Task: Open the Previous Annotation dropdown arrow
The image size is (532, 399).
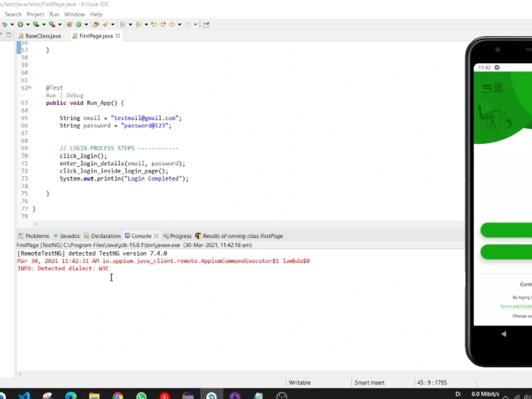Action: tap(146, 24)
